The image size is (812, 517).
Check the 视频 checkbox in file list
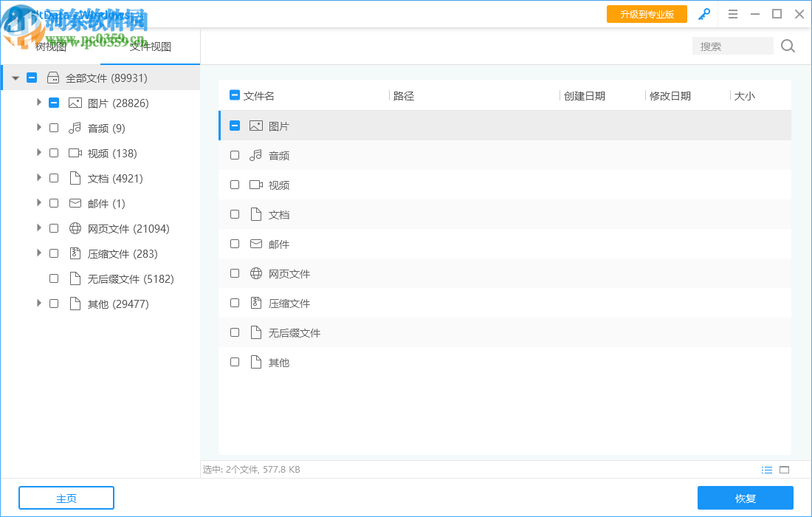[x=235, y=185]
